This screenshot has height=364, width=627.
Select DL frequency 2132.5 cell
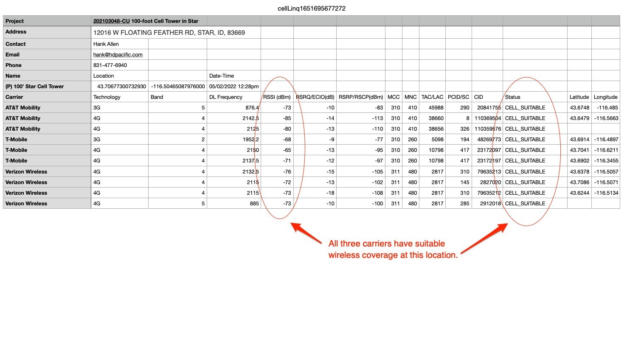point(234,171)
